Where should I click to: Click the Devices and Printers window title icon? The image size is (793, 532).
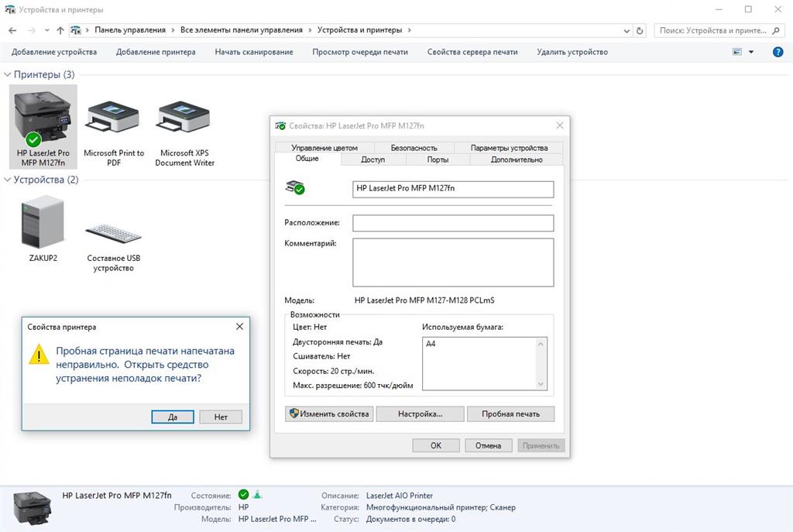(x=10, y=9)
